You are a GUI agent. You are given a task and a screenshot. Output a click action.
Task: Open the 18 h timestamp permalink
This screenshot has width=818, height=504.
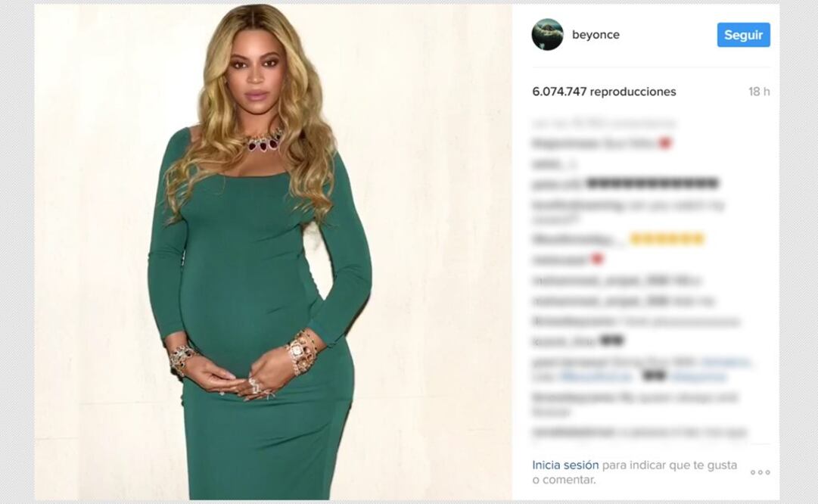coord(759,92)
